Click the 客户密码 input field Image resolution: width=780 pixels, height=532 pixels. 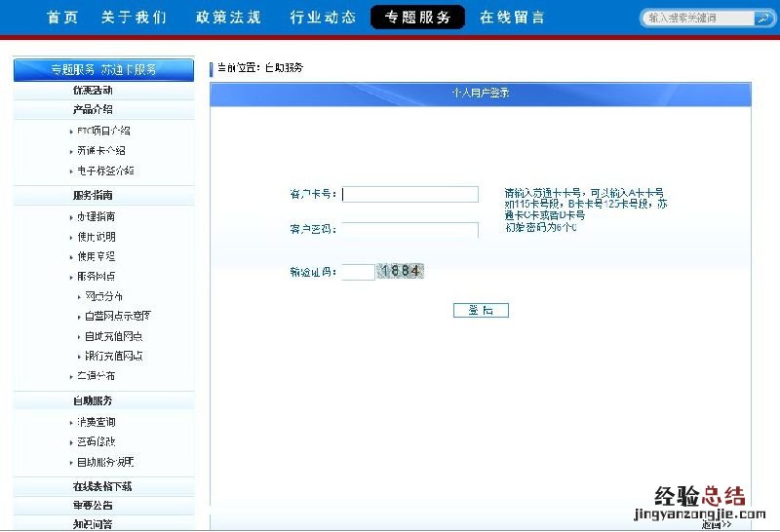coord(410,230)
